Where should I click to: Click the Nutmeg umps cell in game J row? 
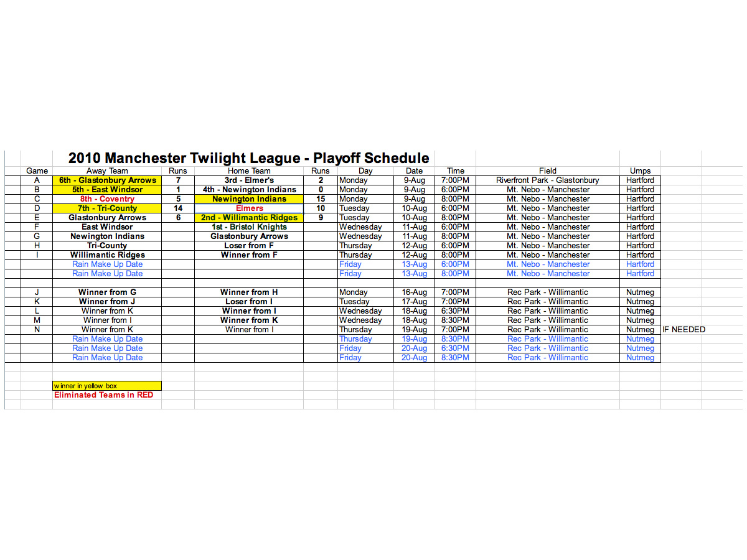pos(640,292)
